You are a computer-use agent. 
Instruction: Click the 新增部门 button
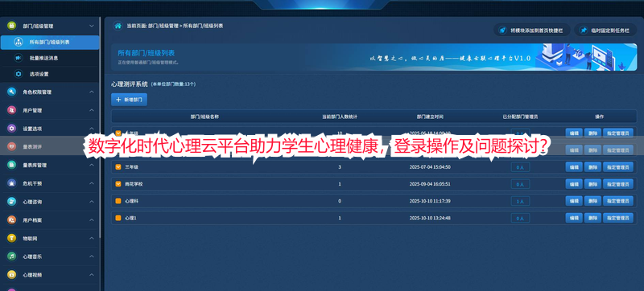pyautogui.click(x=129, y=100)
